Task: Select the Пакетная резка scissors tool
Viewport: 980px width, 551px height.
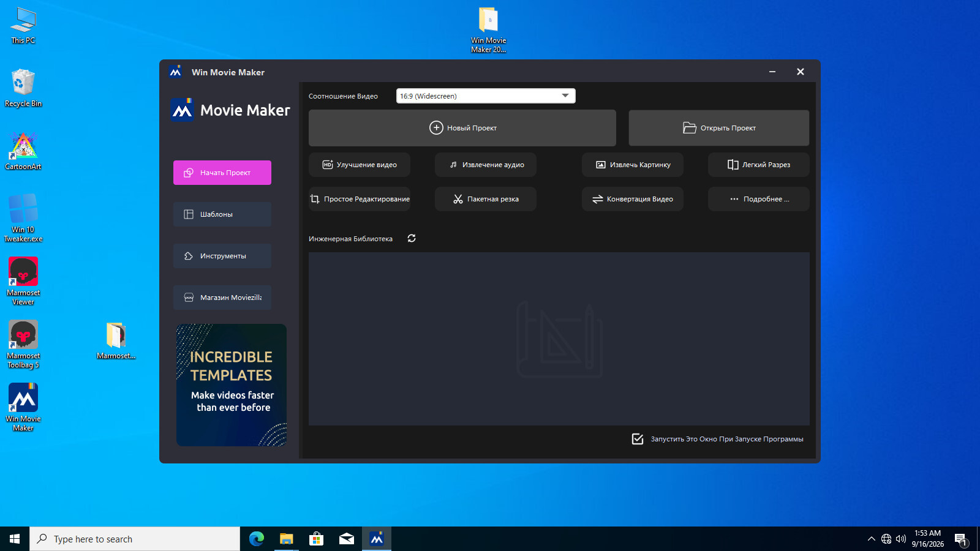Action: (486, 199)
